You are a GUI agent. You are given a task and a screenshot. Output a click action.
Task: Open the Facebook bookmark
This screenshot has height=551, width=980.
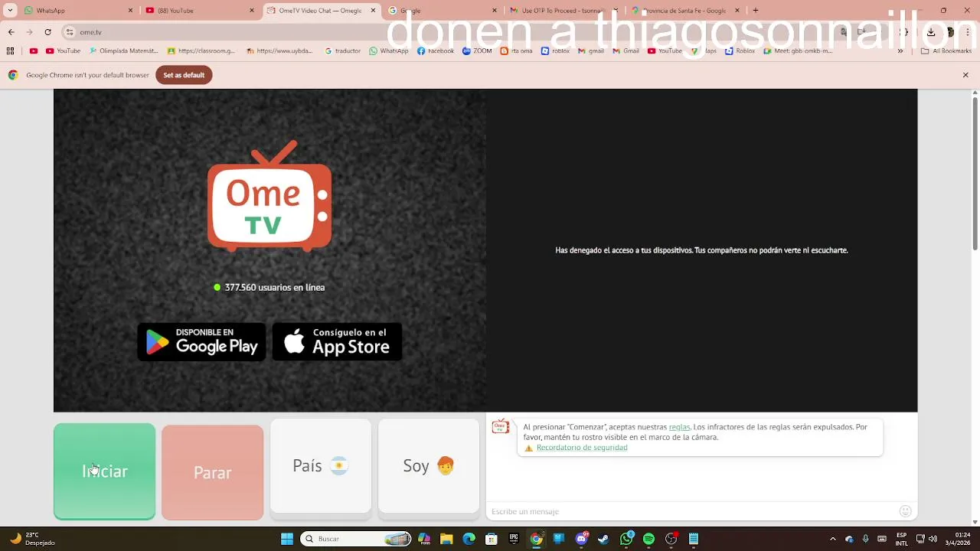(x=436, y=51)
